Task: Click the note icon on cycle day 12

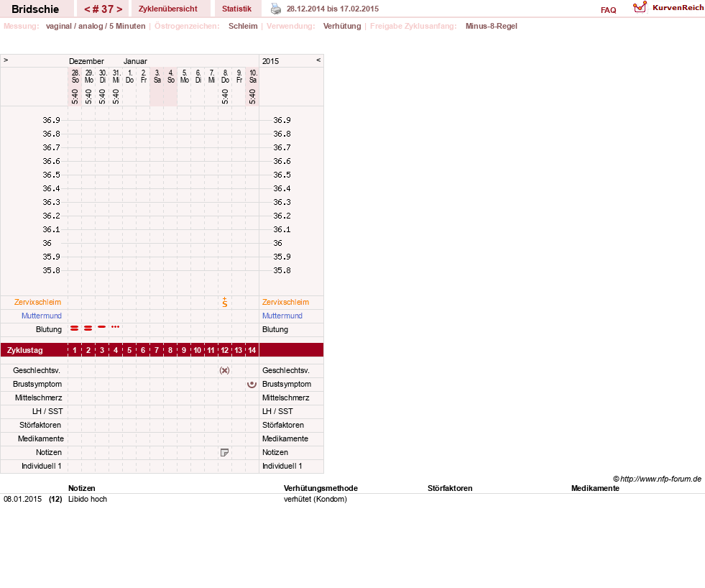Action: (x=224, y=453)
